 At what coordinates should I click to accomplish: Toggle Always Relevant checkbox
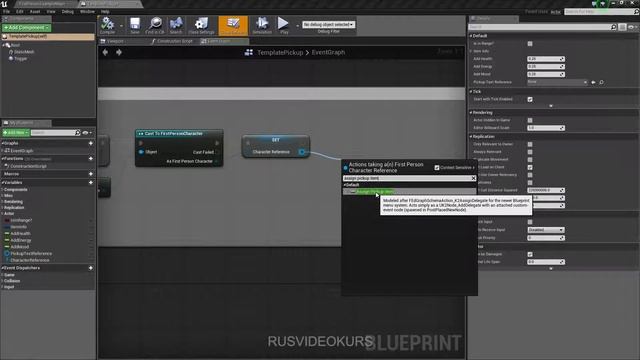pos(530,152)
